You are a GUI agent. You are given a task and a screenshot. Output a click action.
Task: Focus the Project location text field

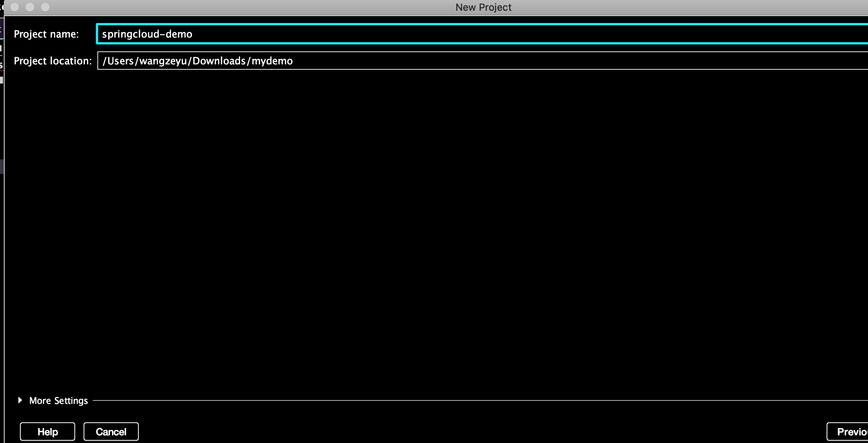tap(537, 61)
